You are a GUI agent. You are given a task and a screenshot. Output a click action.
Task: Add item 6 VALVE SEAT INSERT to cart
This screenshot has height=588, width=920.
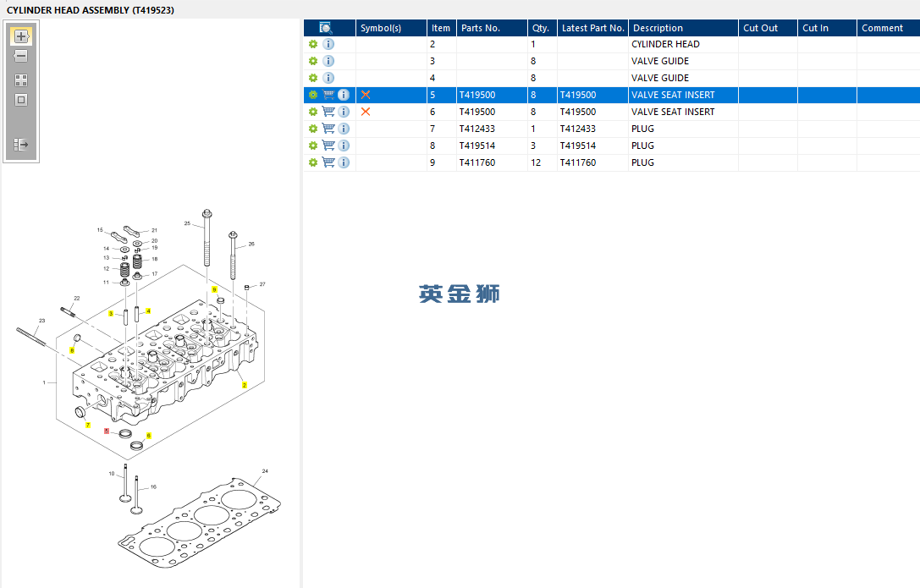click(328, 112)
